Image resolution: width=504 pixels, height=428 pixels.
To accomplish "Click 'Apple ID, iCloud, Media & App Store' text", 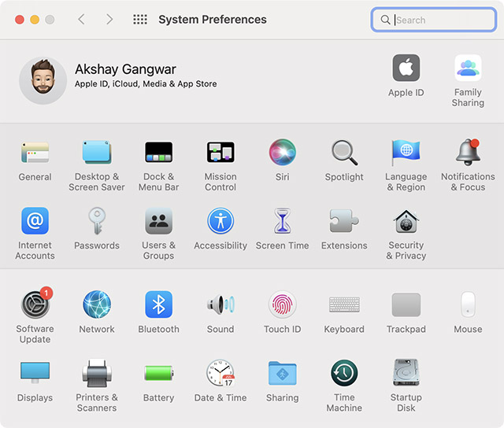I will (146, 84).
